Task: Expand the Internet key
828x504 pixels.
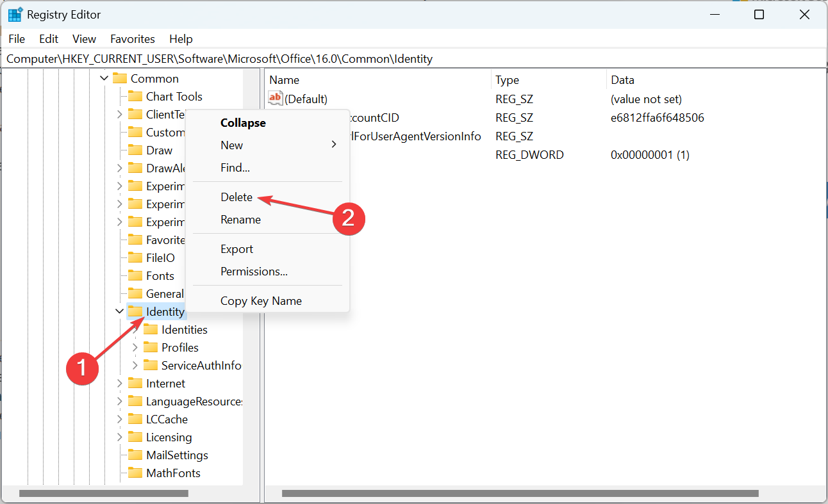Action: coord(119,383)
